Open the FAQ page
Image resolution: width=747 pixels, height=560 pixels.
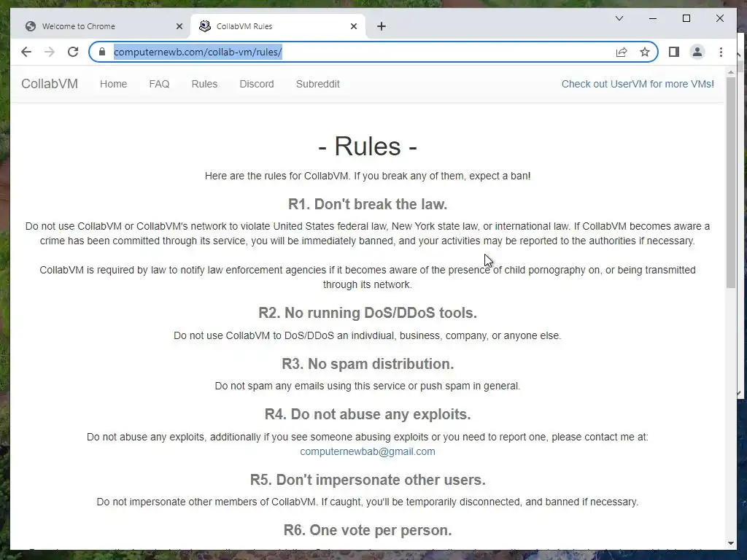click(x=159, y=84)
